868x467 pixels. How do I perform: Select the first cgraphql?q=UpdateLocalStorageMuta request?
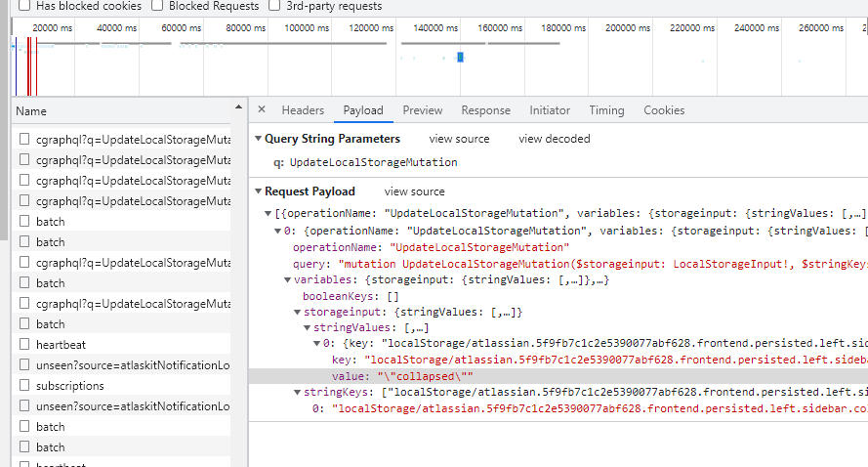[x=121, y=140]
